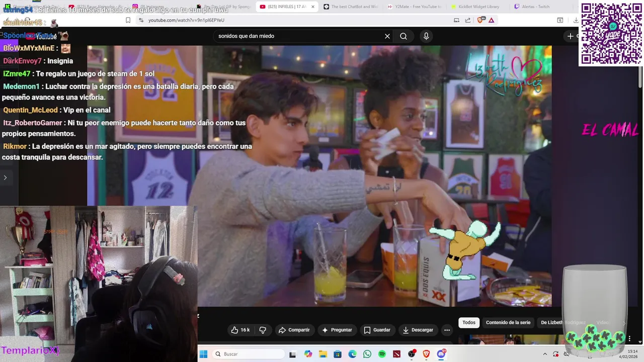Switch to OBS Studio in the taskbar
The width and height of the screenshot is (644, 362).
[x=412, y=354]
